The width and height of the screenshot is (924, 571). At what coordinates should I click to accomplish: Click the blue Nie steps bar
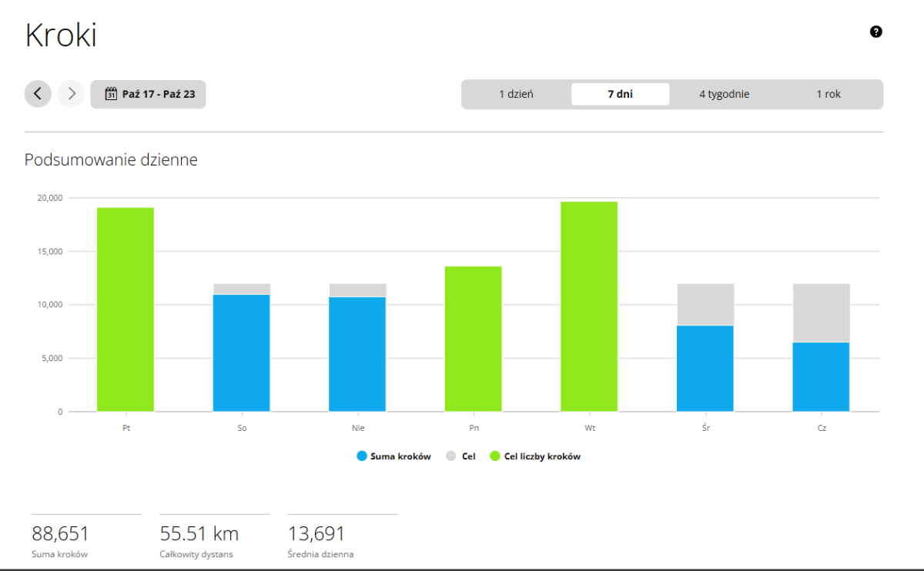[357, 354]
